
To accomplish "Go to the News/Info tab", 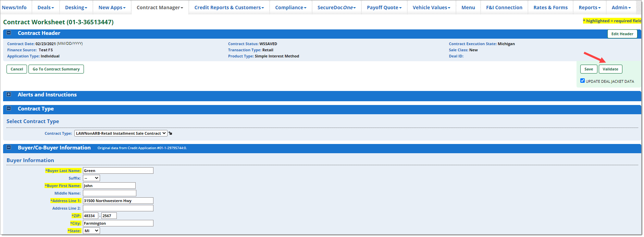I will (14, 8).
